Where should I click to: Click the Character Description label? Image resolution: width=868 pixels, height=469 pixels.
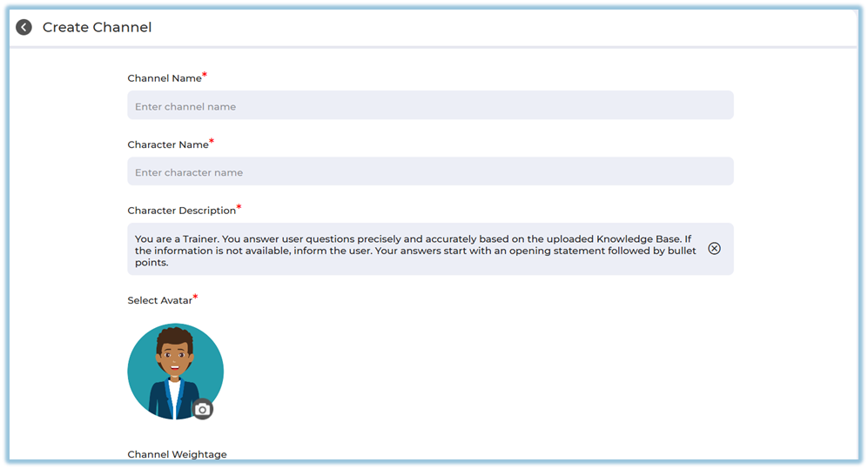click(181, 211)
